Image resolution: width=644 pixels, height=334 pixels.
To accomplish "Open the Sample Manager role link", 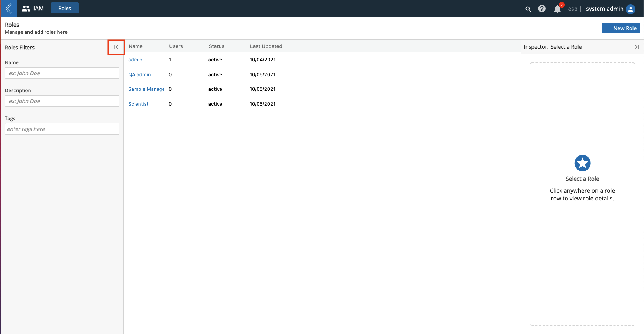I will (146, 89).
